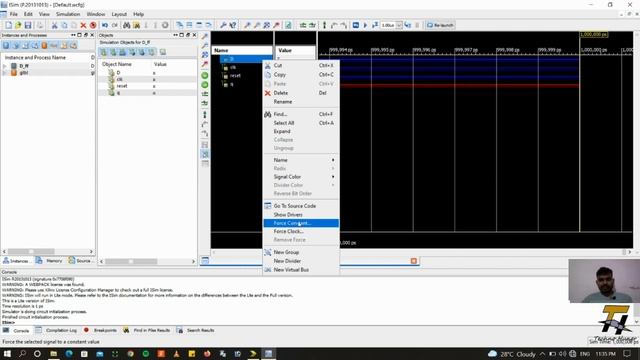Choose Show Drivers in context menu
Screen dimensions: 640x360
(x=301, y=215)
